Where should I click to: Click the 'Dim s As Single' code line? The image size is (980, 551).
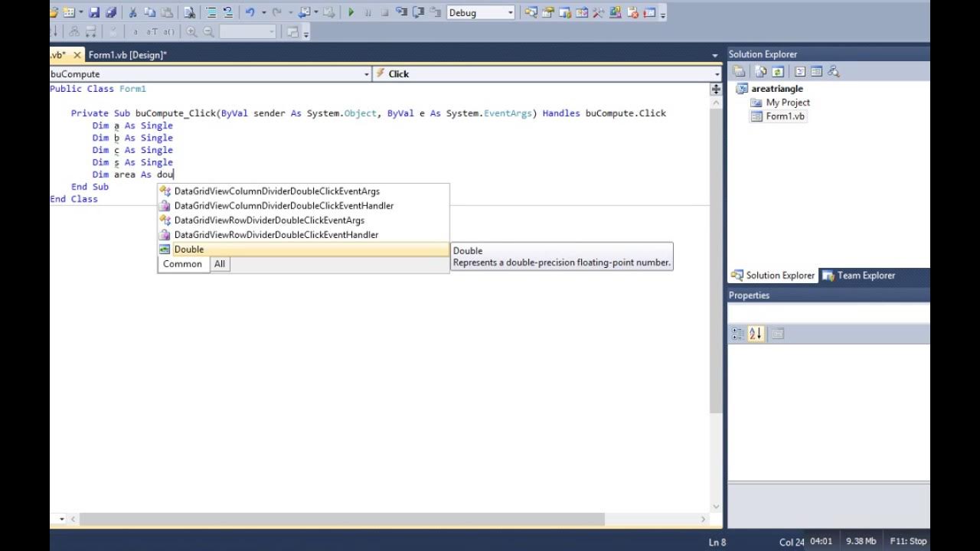point(132,162)
